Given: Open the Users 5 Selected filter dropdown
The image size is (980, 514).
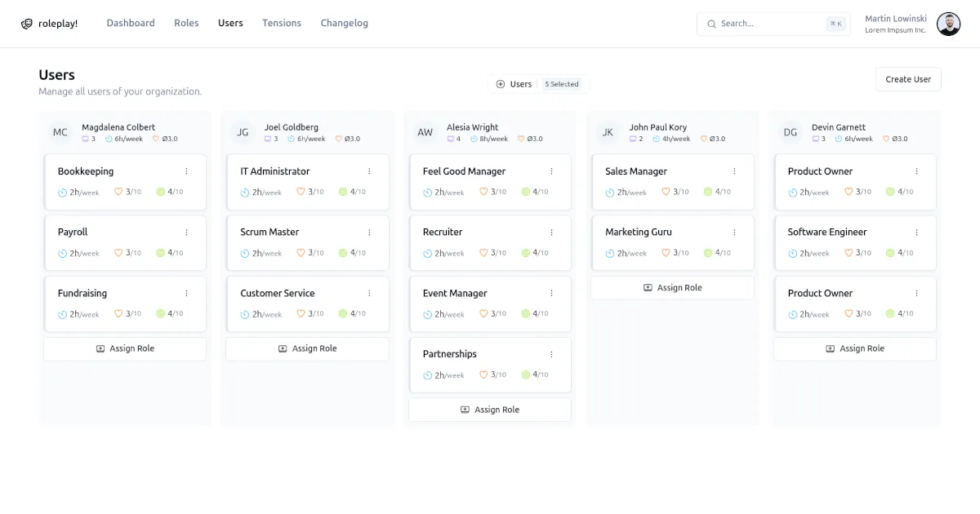Looking at the screenshot, I should 539,84.
